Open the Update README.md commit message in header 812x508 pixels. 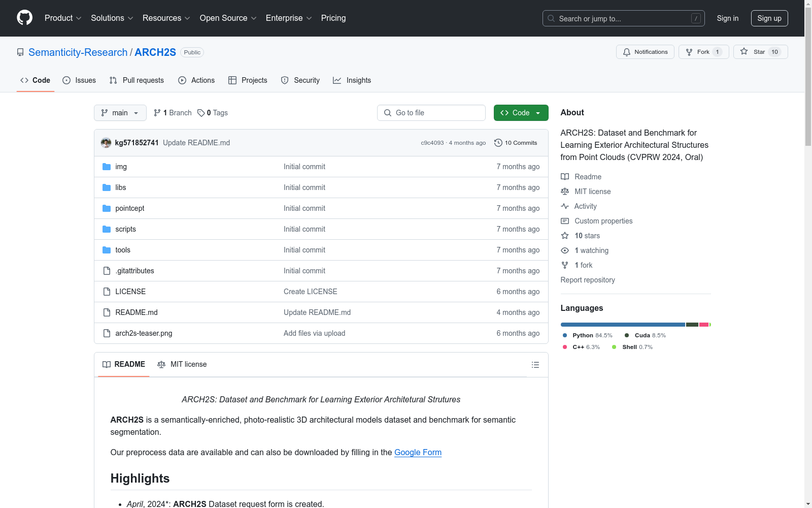click(196, 143)
